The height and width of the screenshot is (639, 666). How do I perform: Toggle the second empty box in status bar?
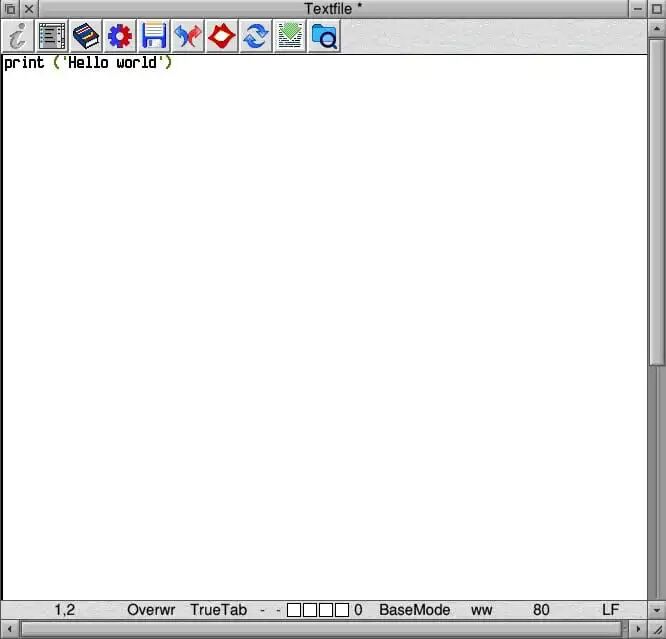pyautogui.click(x=310, y=610)
